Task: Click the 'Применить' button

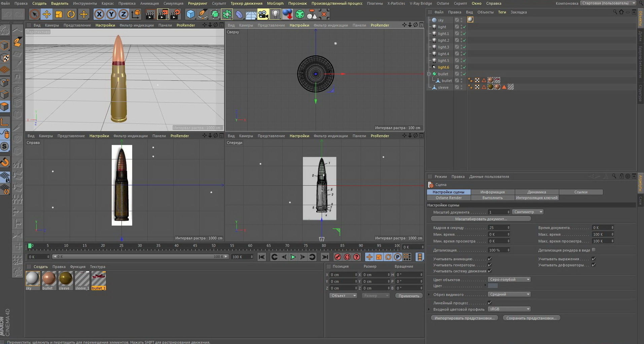Action: coord(409,296)
